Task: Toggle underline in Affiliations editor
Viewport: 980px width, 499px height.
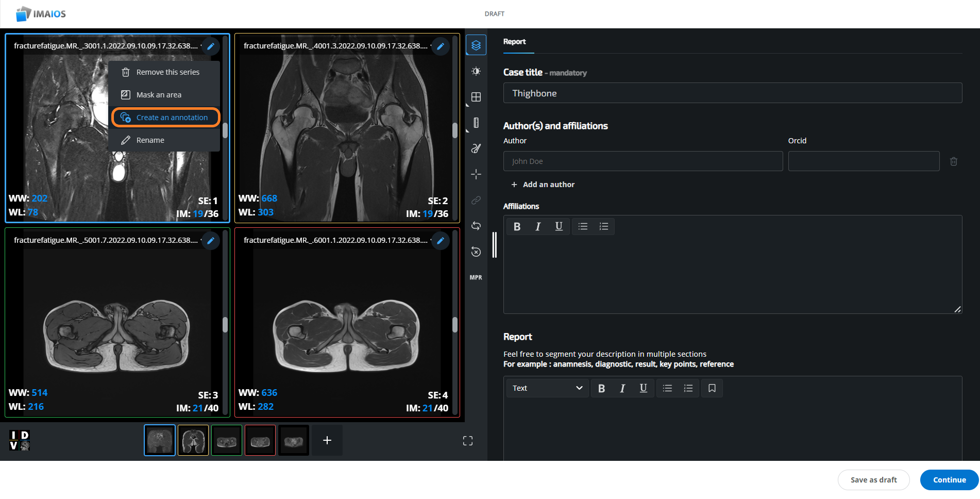Action: (x=559, y=226)
